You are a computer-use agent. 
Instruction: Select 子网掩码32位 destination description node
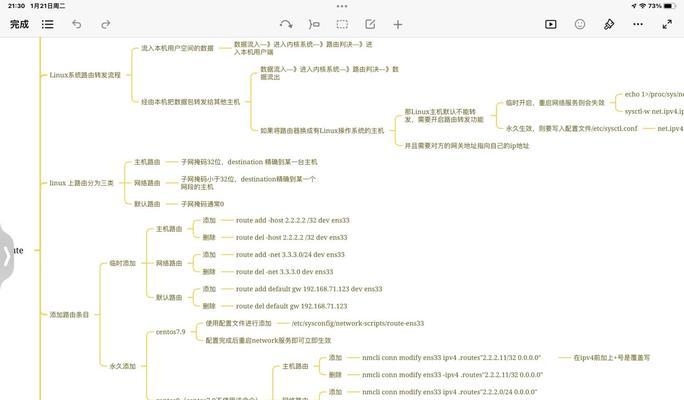[x=249, y=162]
